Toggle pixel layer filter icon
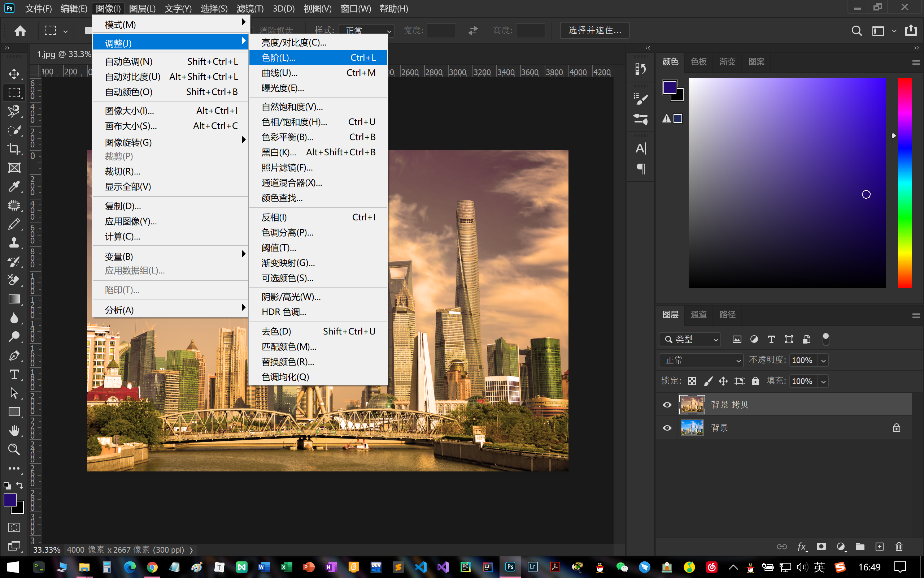 (x=737, y=339)
